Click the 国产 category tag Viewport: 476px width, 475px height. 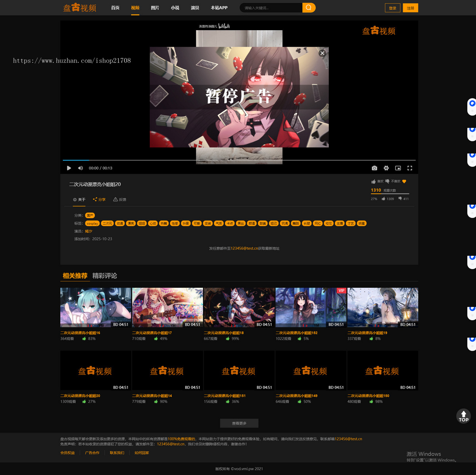pos(90,215)
